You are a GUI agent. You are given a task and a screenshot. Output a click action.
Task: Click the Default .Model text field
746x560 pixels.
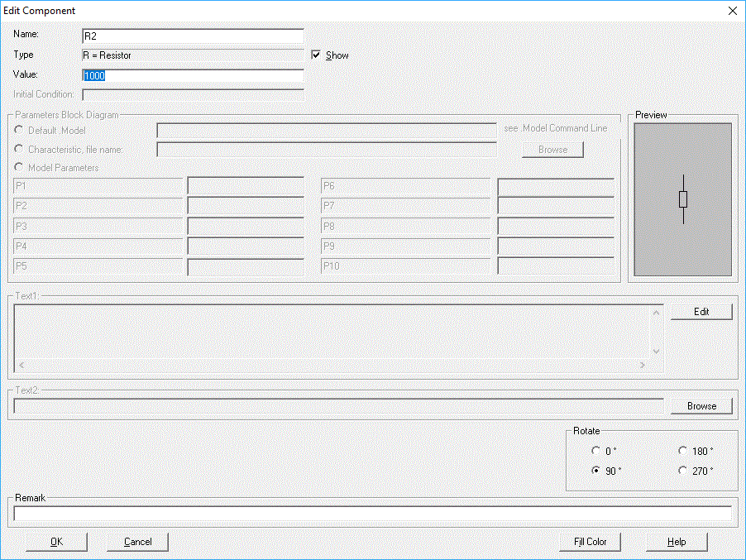pos(327,131)
